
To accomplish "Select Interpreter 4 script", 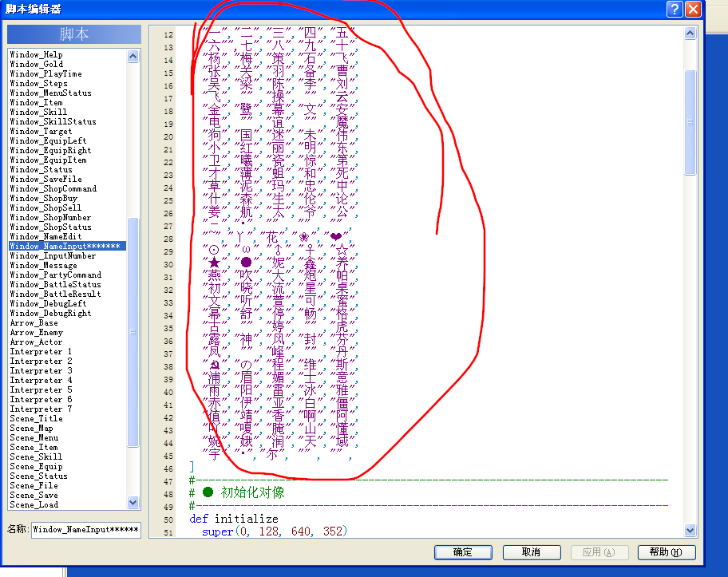I will pos(41,380).
